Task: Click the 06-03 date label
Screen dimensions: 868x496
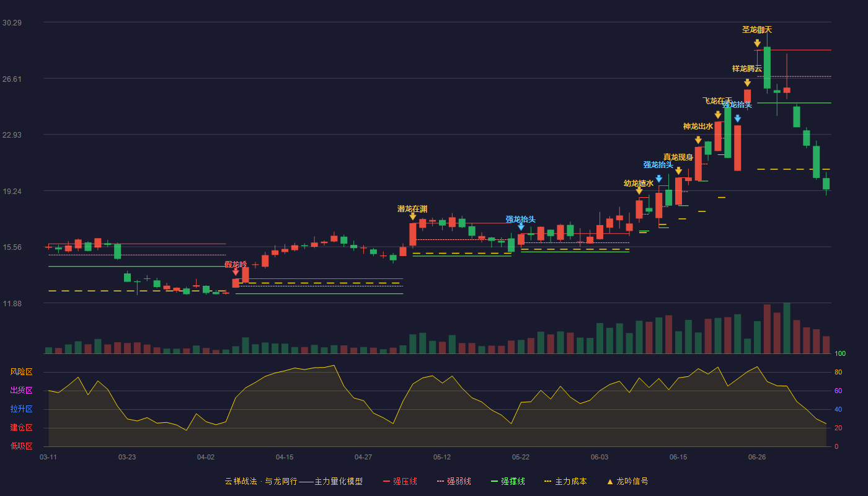Action: click(600, 457)
